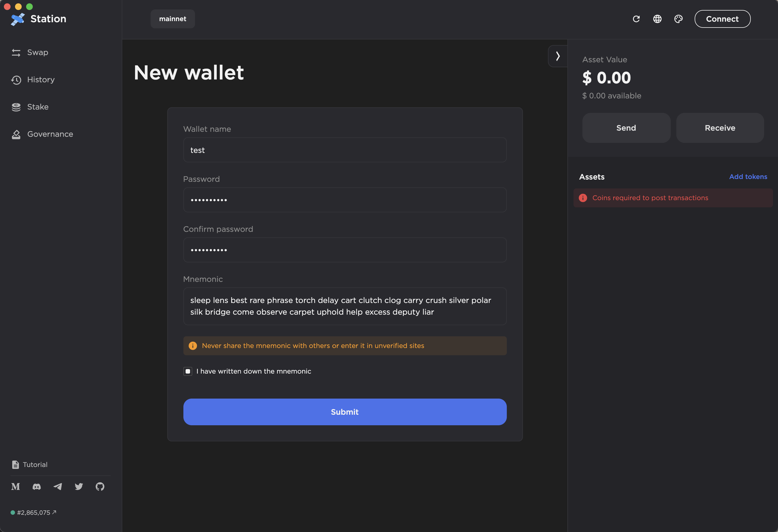Open the language globe icon

click(x=657, y=19)
